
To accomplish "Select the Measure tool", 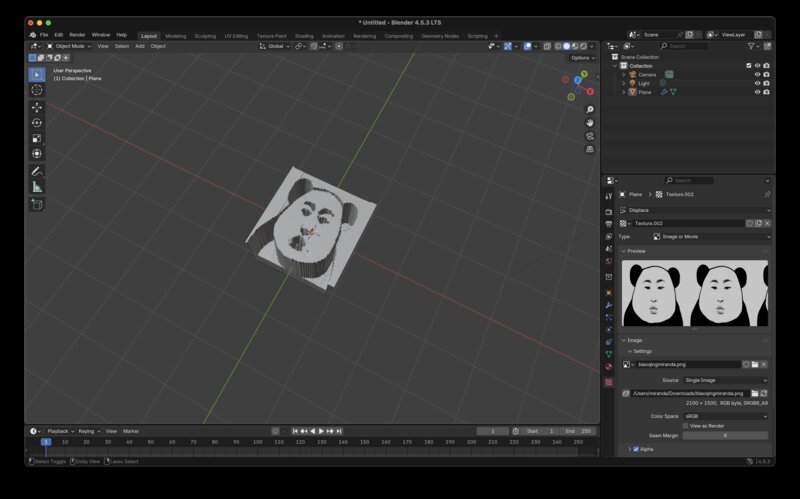I will pyautogui.click(x=37, y=187).
